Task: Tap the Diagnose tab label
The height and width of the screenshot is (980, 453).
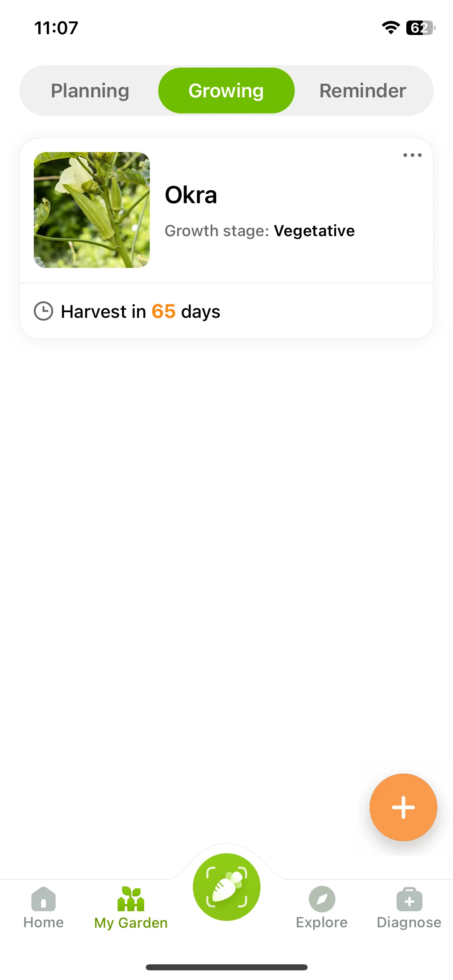Action: (x=409, y=922)
